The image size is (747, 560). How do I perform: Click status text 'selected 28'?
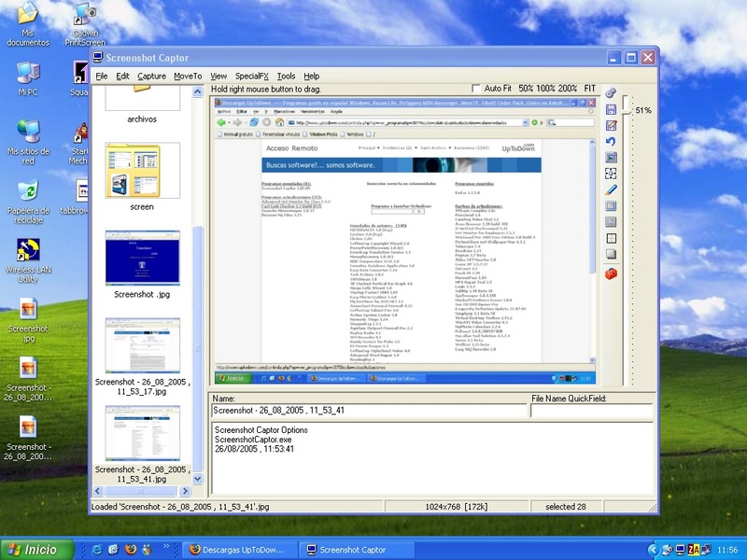point(566,507)
